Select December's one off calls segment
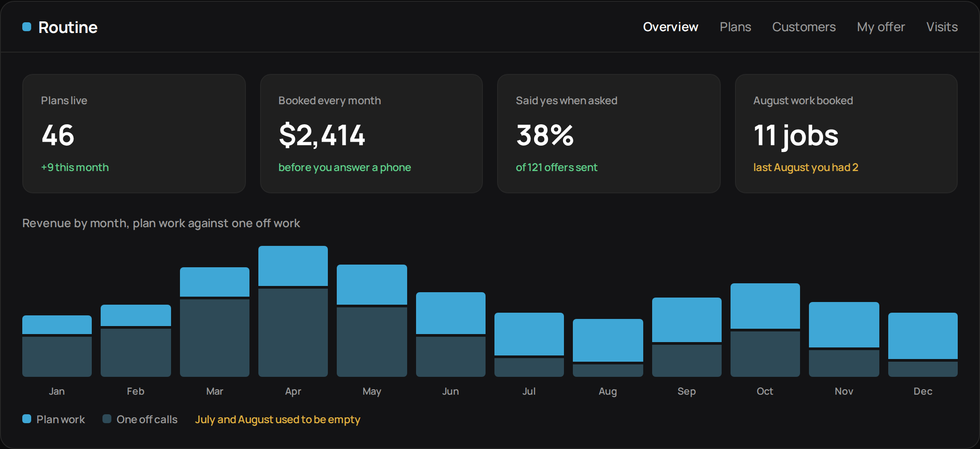 (923, 369)
